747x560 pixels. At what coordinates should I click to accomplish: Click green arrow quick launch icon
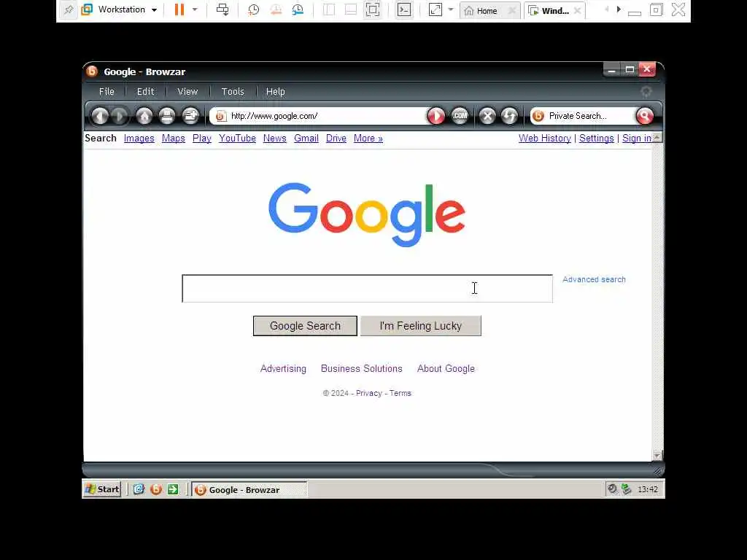[x=173, y=489]
